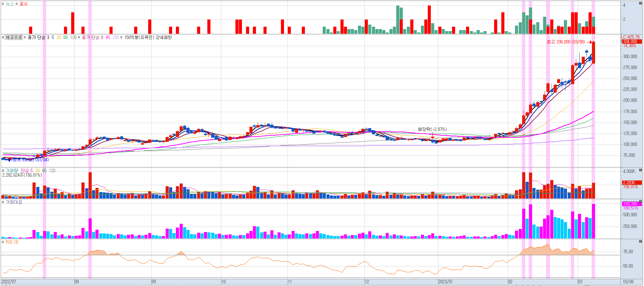Select the green 60-period price moving average
The height and width of the screenshot is (286, 644).
coord(66,38)
